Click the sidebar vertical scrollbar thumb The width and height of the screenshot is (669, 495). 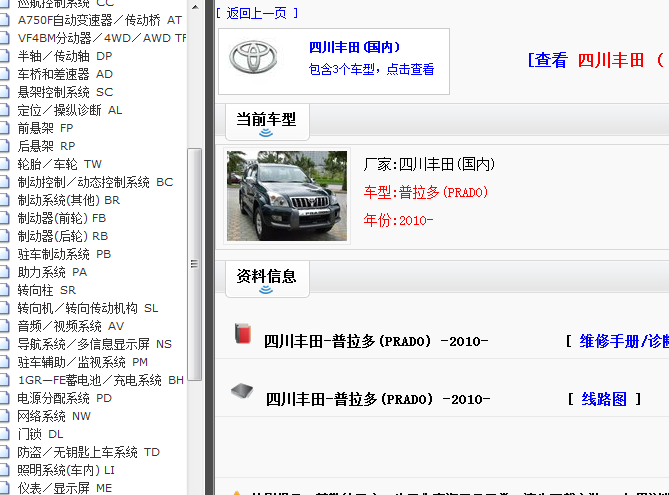tap(195, 264)
